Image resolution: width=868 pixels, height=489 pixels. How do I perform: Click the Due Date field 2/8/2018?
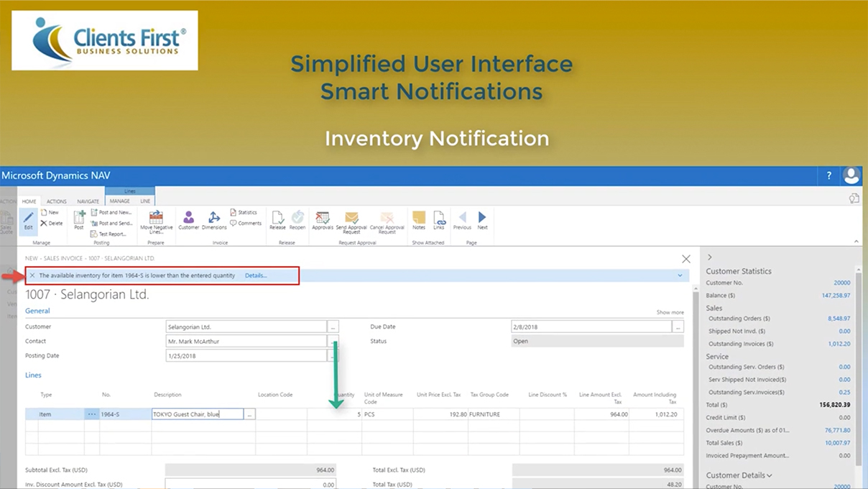591,326
